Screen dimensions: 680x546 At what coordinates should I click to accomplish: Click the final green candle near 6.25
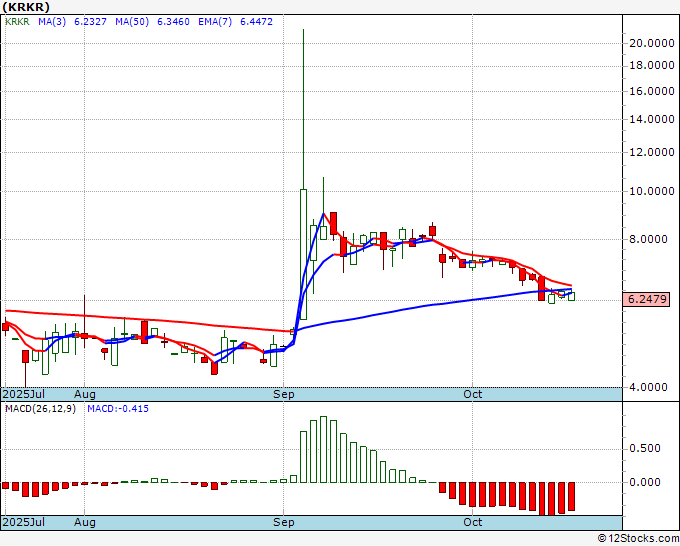[x=572, y=297]
